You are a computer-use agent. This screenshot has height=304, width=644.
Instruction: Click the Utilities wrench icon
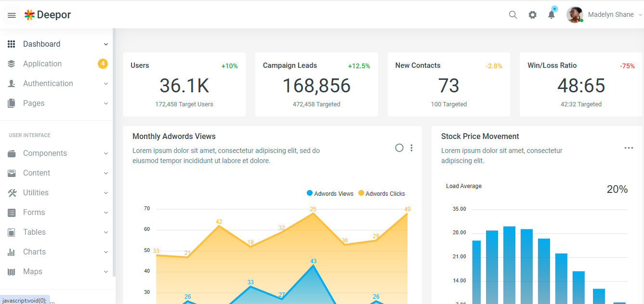[12, 192]
